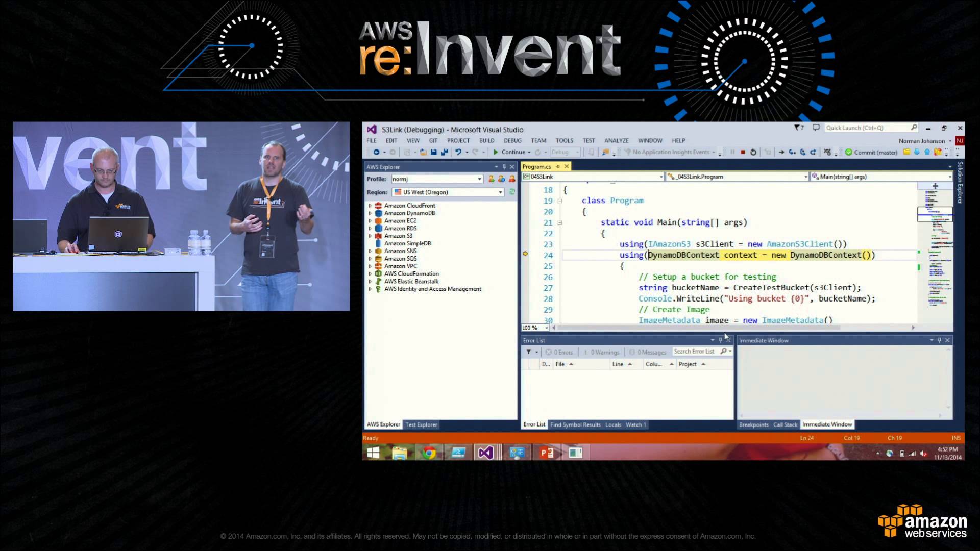
Task: Click the Git push blue up-arrow icon
Action: (x=927, y=152)
